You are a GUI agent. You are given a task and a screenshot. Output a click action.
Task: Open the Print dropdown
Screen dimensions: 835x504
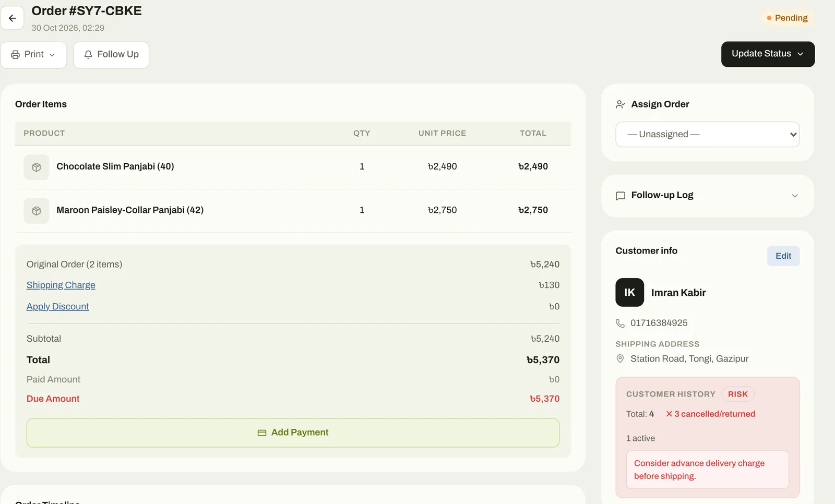[x=33, y=55]
